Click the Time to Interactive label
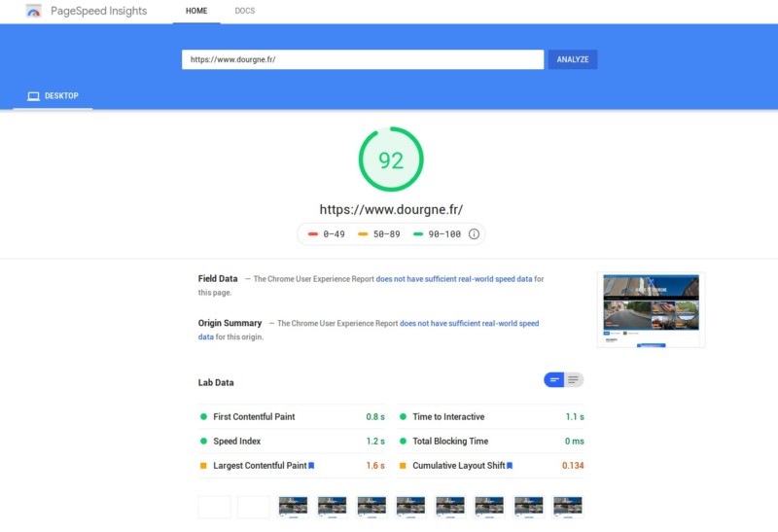 coord(448,417)
